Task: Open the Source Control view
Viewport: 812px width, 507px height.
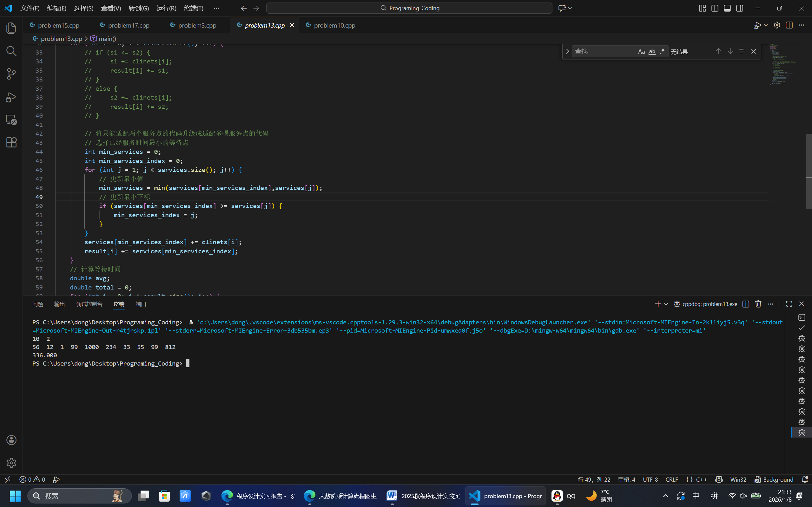Action: coord(11,74)
